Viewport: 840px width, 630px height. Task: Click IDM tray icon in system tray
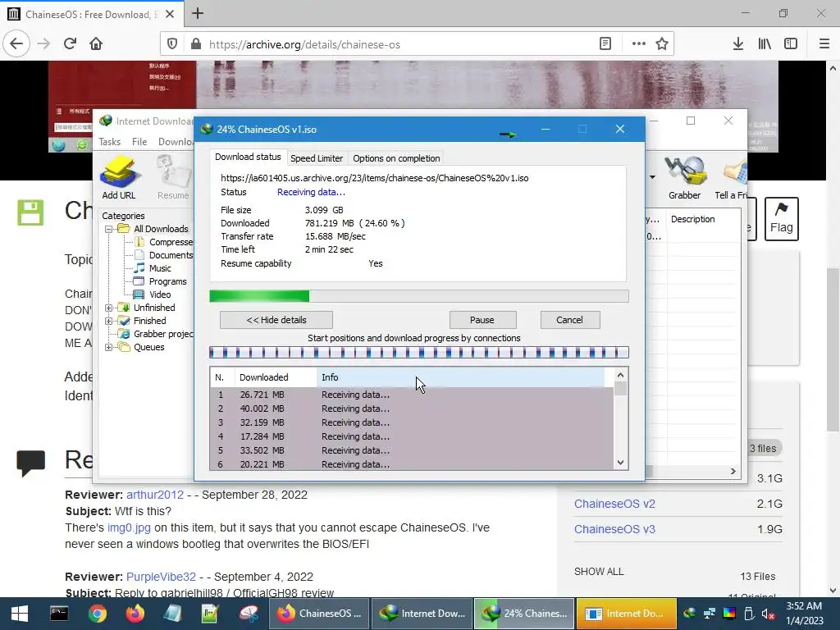pyautogui.click(x=690, y=614)
